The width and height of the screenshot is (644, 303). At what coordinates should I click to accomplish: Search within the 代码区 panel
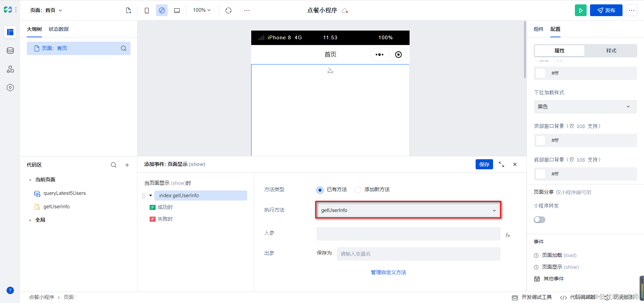point(114,165)
